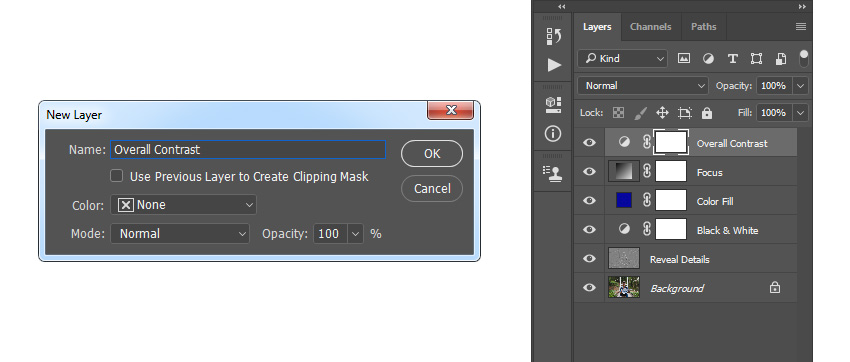Lock all padlock icon in Lock row
The height and width of the screenshot is (362, 850).
[706, 113]
